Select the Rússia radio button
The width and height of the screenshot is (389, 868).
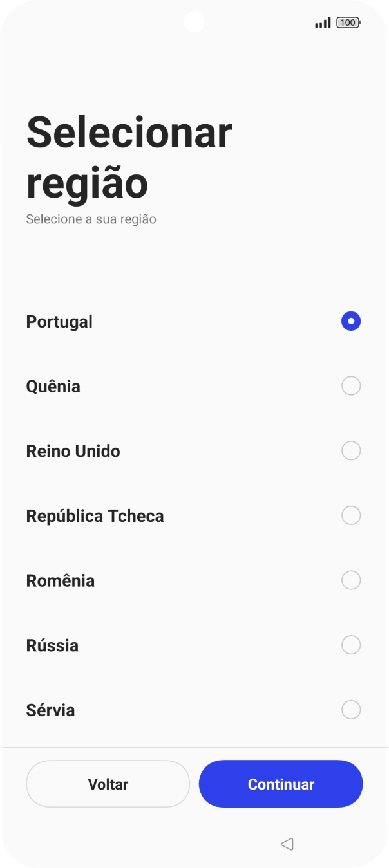(x=350, y=645)
